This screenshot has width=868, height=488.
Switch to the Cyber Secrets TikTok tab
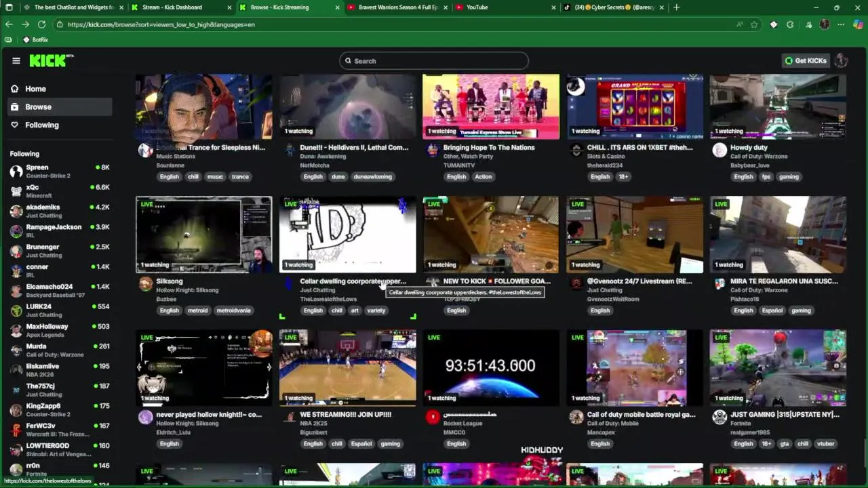point(614,7)
